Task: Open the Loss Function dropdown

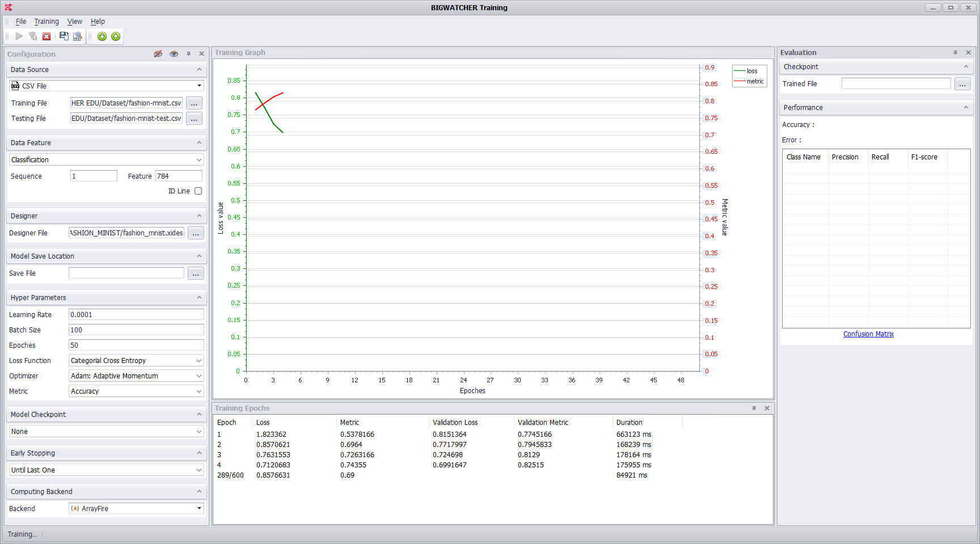Action: (198, 361)
